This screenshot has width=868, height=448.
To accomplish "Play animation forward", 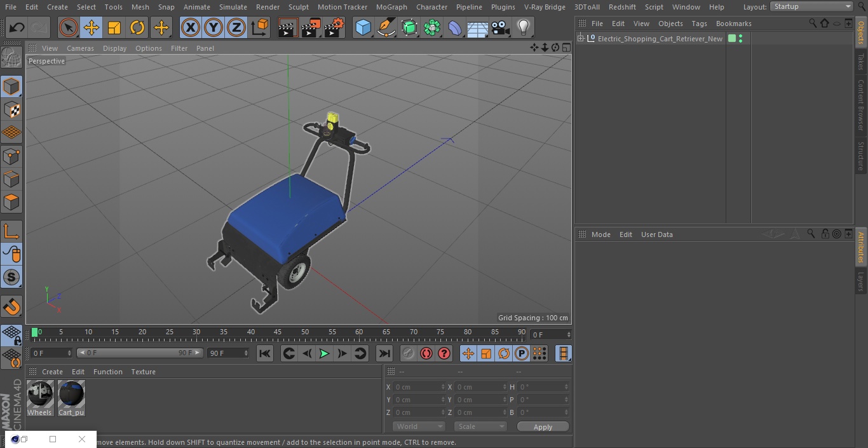I will click(324, 353).
